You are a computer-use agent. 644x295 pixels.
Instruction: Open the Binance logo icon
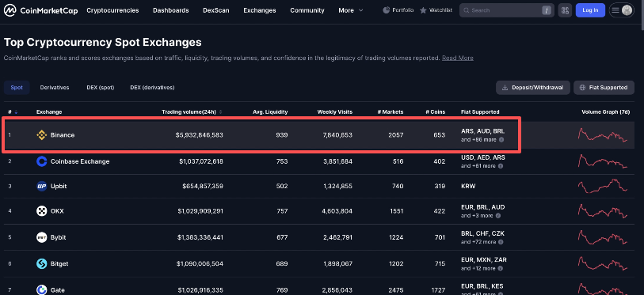pos(41,135)
